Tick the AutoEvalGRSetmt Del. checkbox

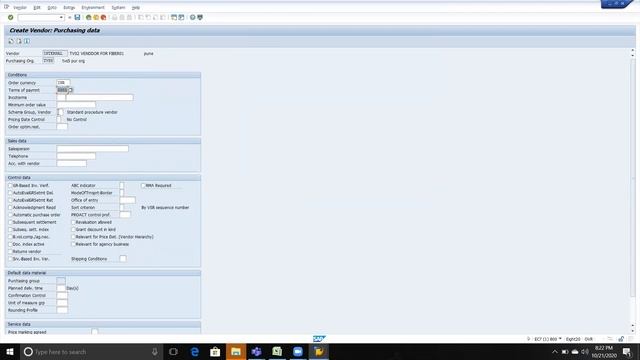11,193
